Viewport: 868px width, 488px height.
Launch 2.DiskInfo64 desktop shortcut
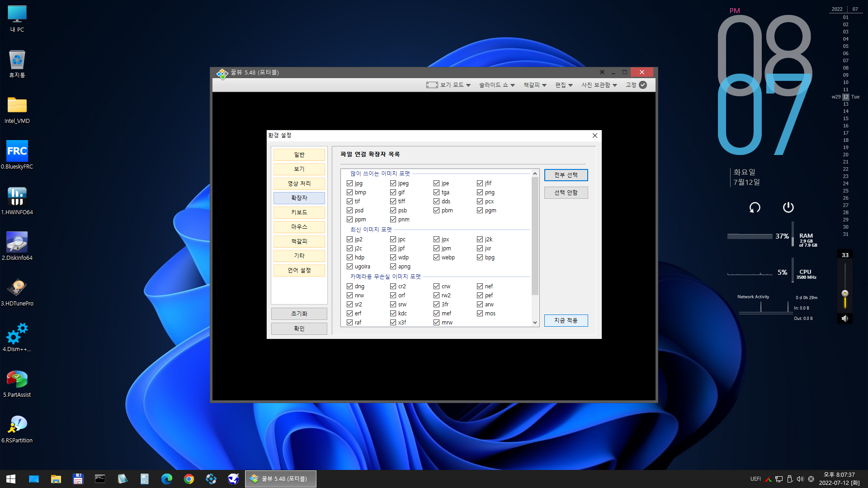17,247
